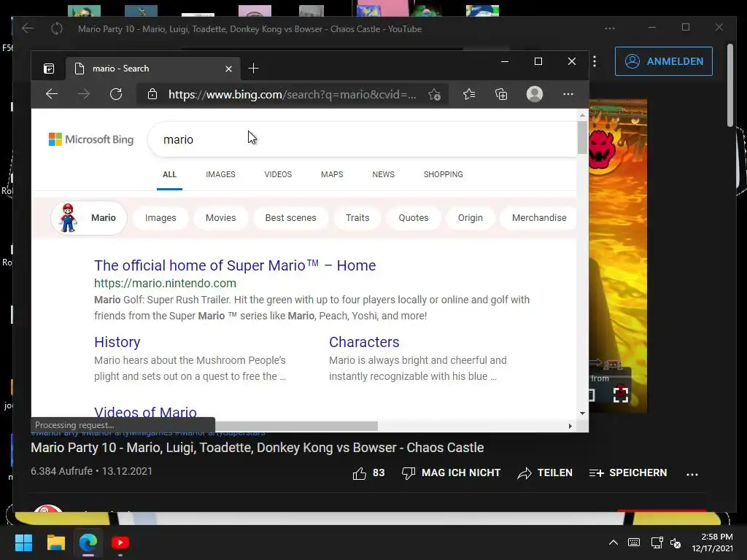
Task: Click the Bing search box with 'mario'
Action: click(x=362, y=139)
